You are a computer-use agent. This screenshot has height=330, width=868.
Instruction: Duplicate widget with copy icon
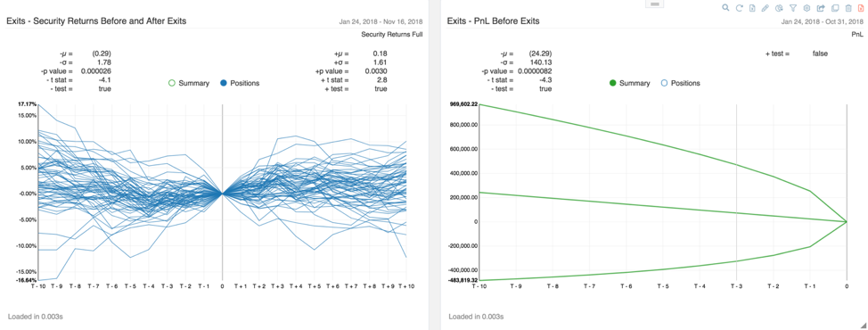tap(835, 8)
